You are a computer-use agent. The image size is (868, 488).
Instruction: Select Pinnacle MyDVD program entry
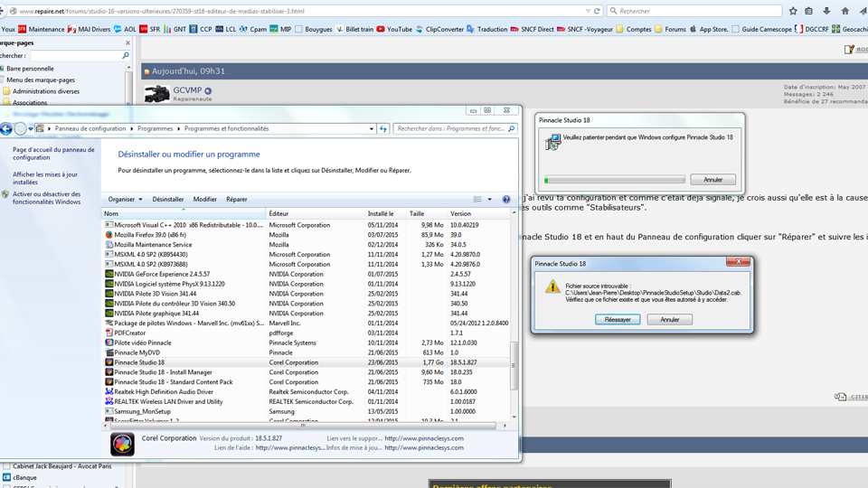click(x=307, y=352)
